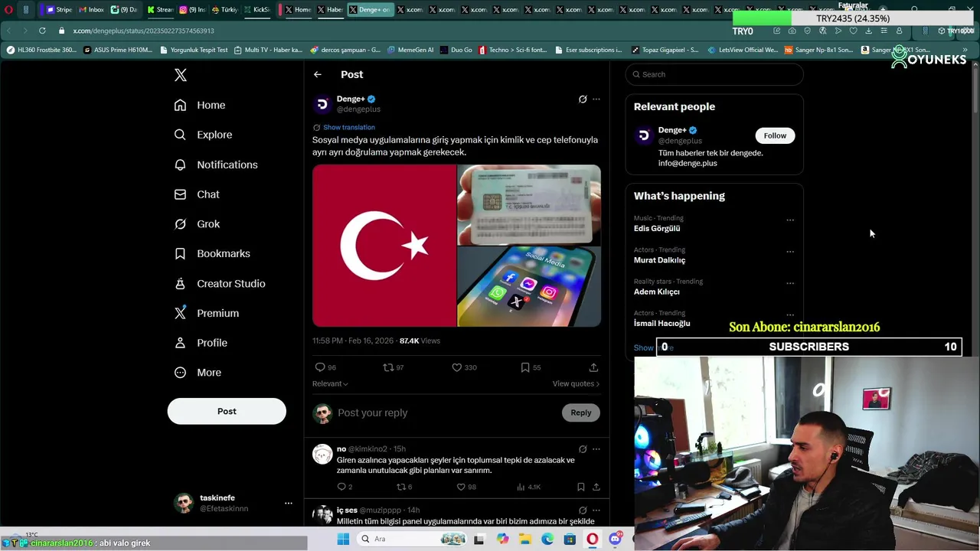The height and width of the screenshot is (551, 980).
Task: Reply to kimkino2's comment
Action: pyautogui.click(x=341, y=487)
